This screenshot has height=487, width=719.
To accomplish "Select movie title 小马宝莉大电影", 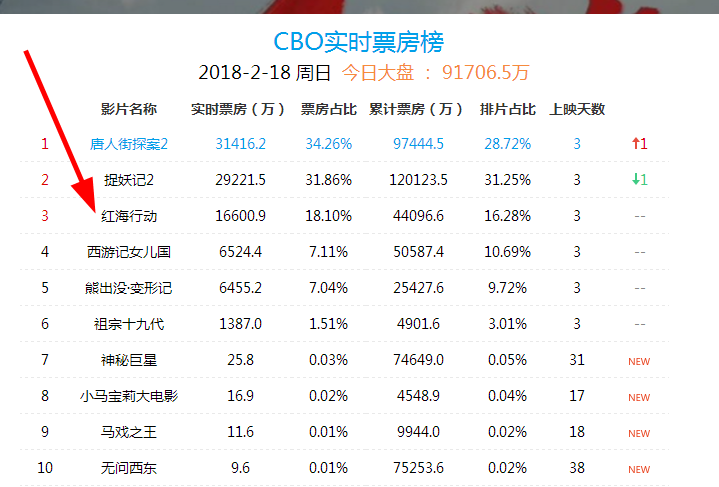I will [129, 396].
